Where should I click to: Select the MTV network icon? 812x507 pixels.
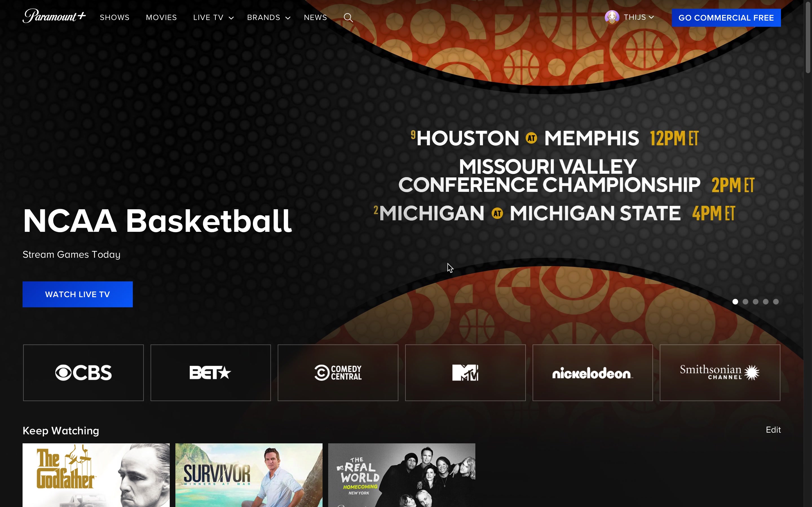465,372
